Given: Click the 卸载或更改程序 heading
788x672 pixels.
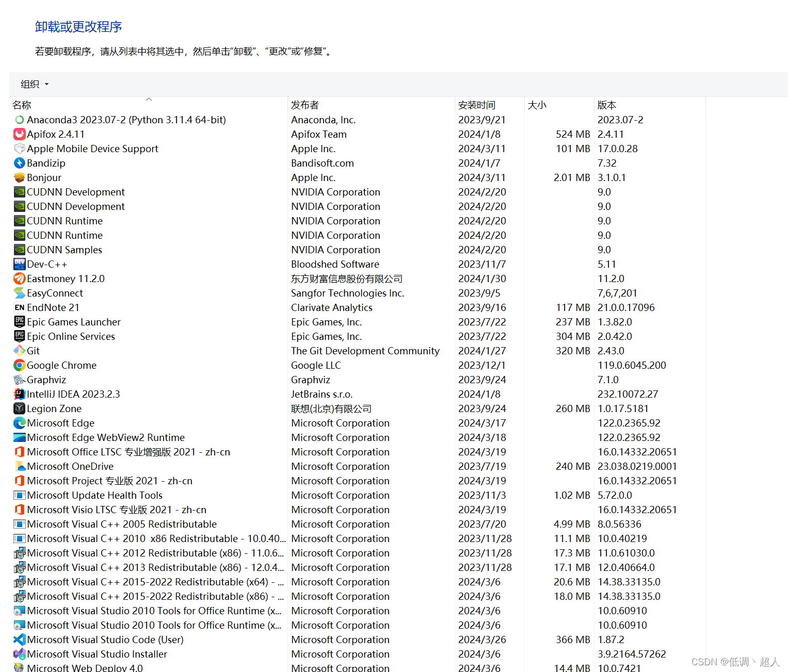Looking at the screenshot, I should click(x=78, y=27).
